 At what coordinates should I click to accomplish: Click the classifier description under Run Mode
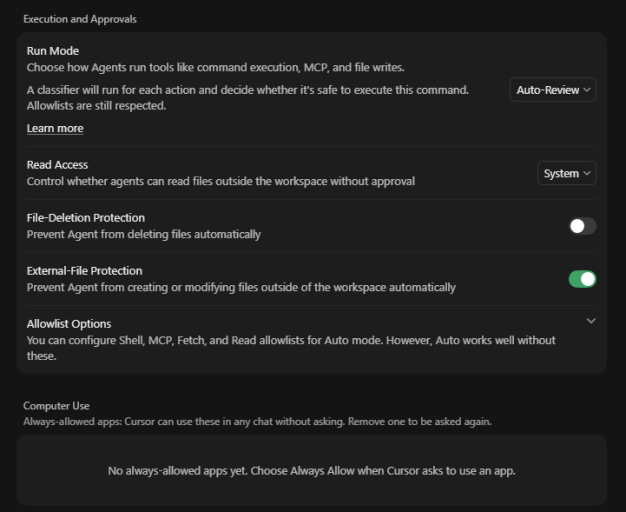(x=248, y=98)
